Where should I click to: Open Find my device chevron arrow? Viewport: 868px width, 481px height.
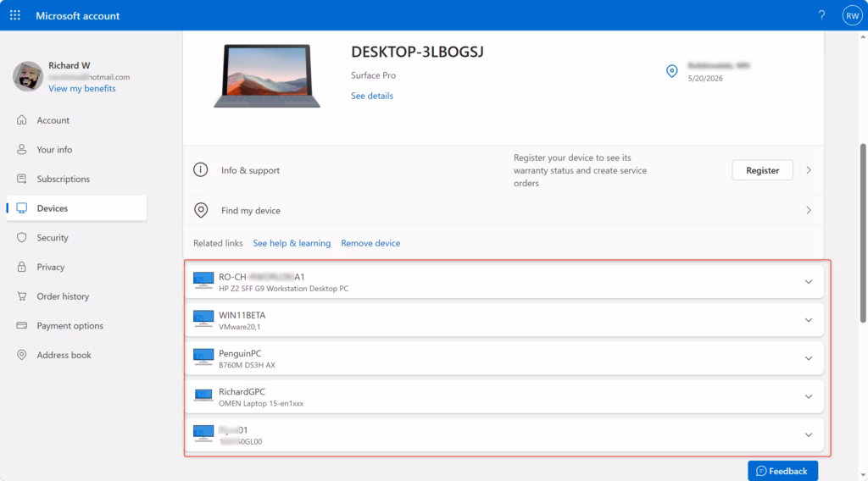tap(809, 210)
